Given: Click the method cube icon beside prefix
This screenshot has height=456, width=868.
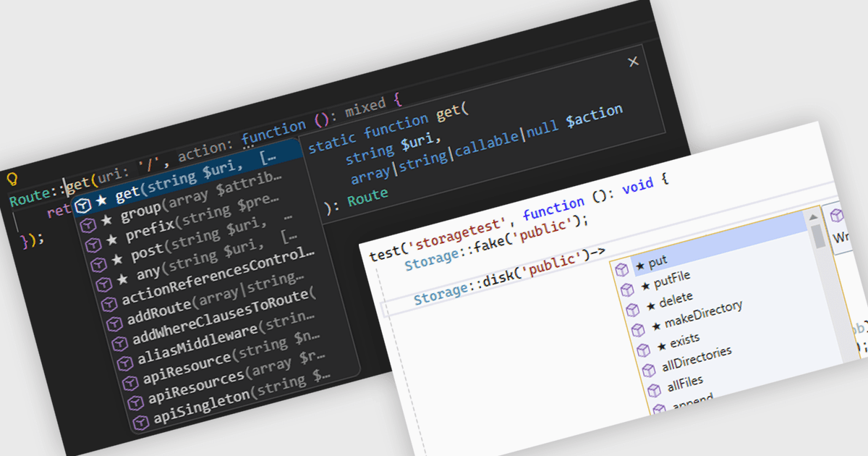Looking at the screenshot, I should click(92, 245).
